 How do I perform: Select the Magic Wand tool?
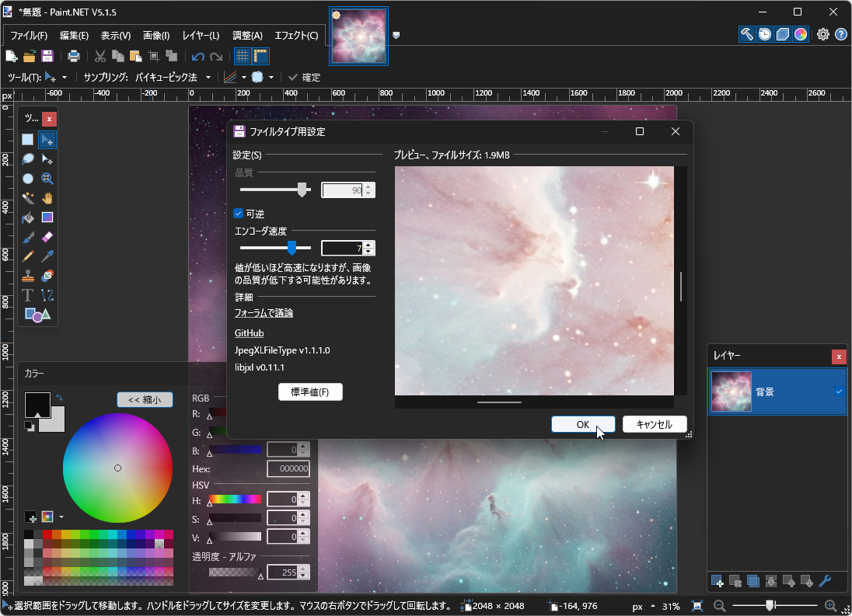pyautogui.click(x=27, y=198)
